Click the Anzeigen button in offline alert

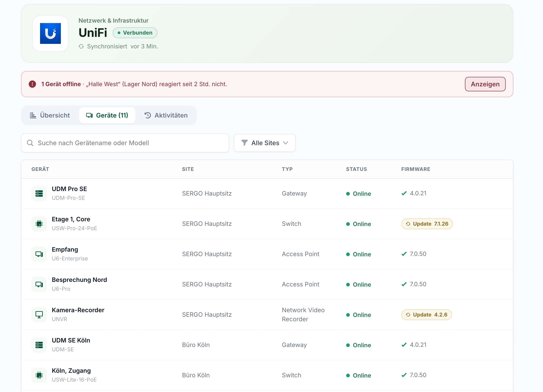pos(485,84)
